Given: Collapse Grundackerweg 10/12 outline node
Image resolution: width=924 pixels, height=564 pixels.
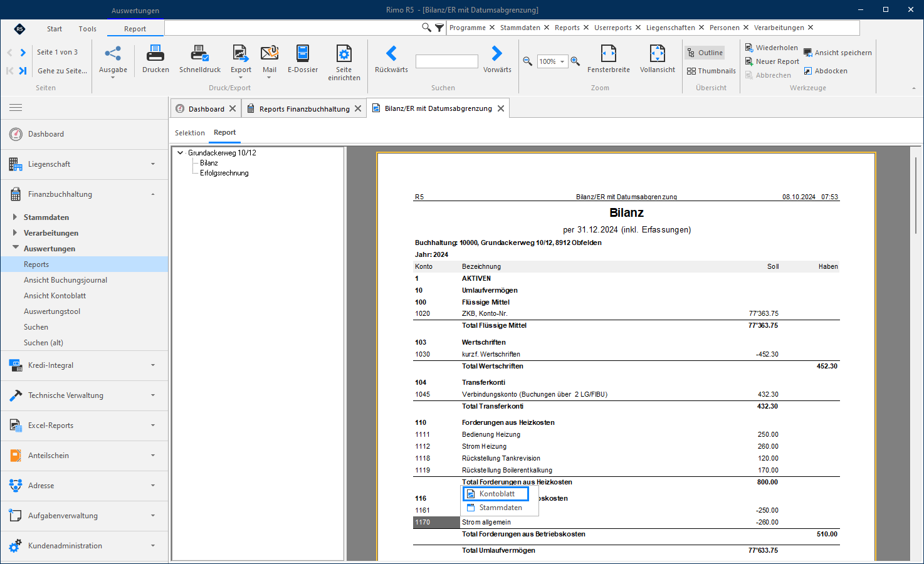Looking at the screenshot, I should click(181, 152).
